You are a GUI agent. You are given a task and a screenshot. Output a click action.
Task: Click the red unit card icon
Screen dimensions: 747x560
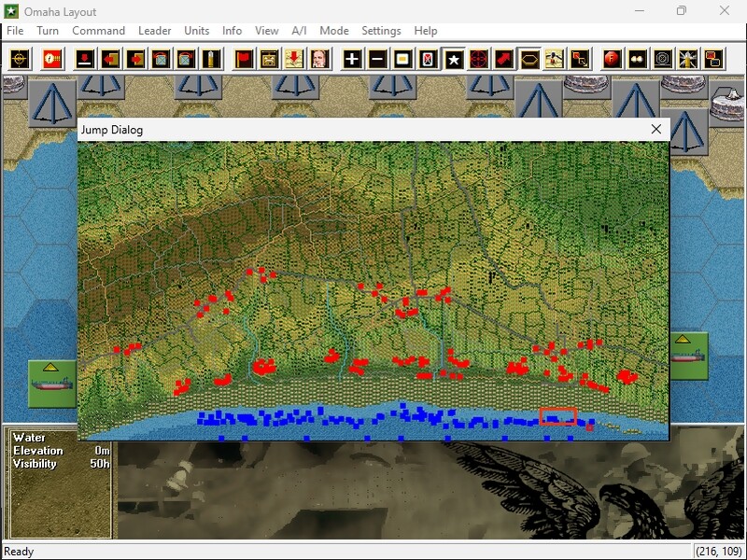click(x=428, y=59)
